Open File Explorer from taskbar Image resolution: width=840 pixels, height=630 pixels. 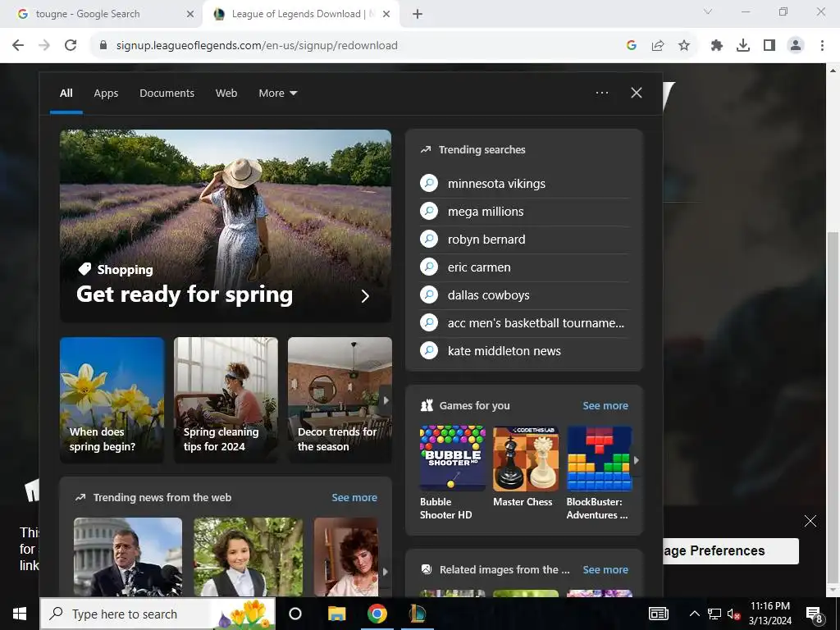336,614
